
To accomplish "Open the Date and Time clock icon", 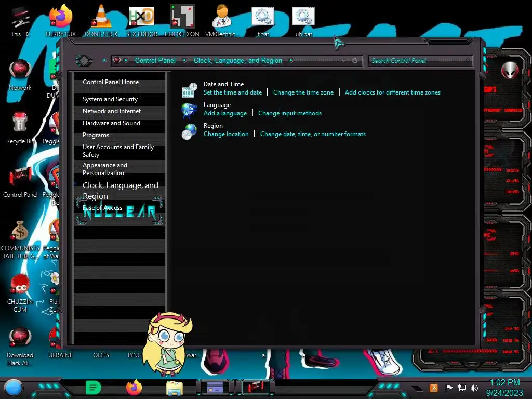I will tap(189, 90).
